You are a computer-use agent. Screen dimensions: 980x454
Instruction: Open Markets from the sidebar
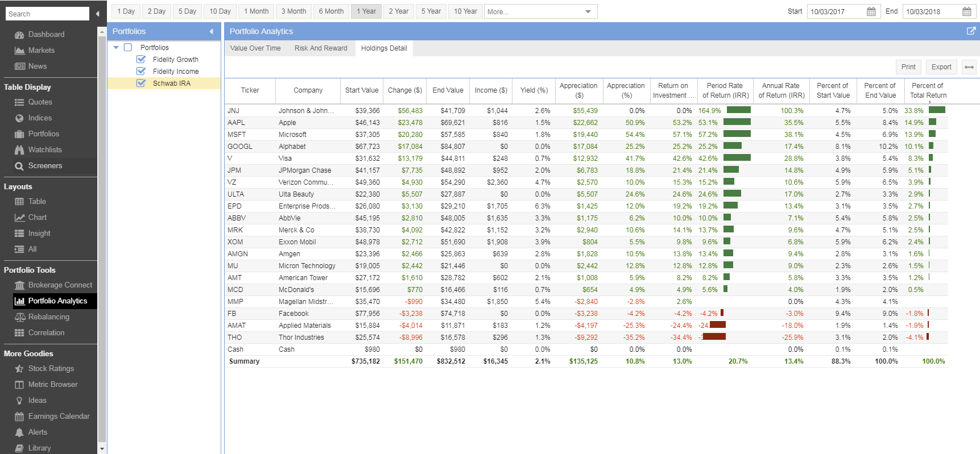tap(41, 51)
